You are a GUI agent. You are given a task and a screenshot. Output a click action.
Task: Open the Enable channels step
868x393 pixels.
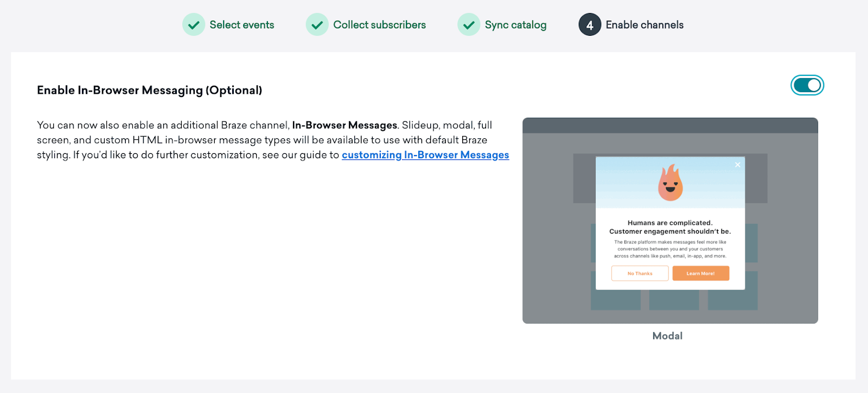coord(644,25)
